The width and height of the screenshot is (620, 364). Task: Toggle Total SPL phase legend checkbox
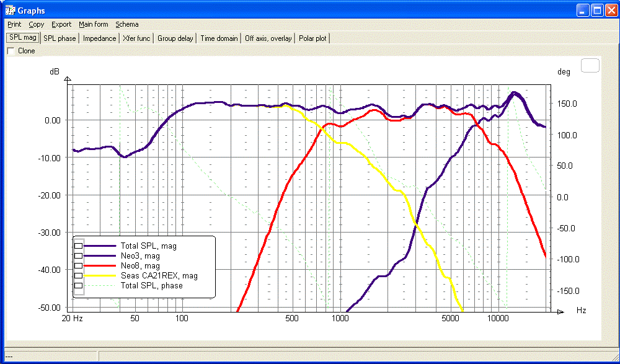[79, 286]
